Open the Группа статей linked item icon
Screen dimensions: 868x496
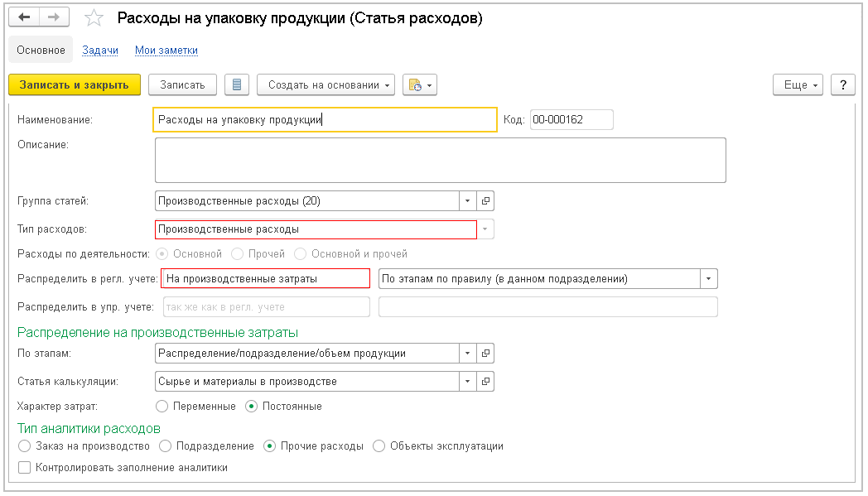click(485, 201)
